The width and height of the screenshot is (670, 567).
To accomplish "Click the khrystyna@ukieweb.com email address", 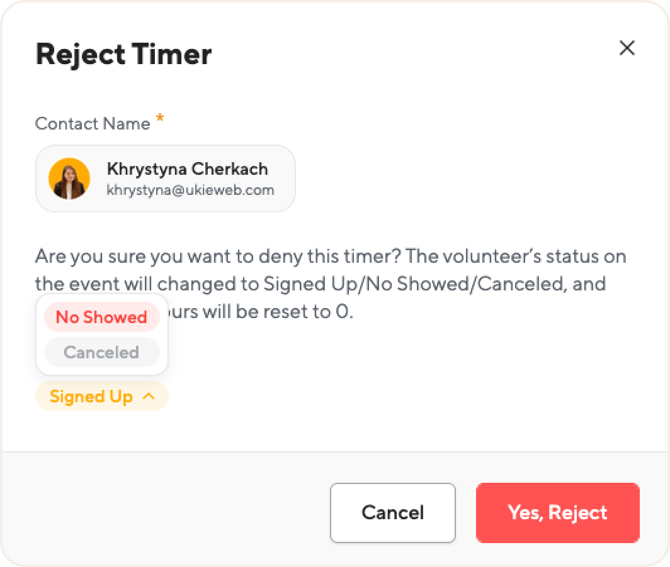I will tap(190, 190).
